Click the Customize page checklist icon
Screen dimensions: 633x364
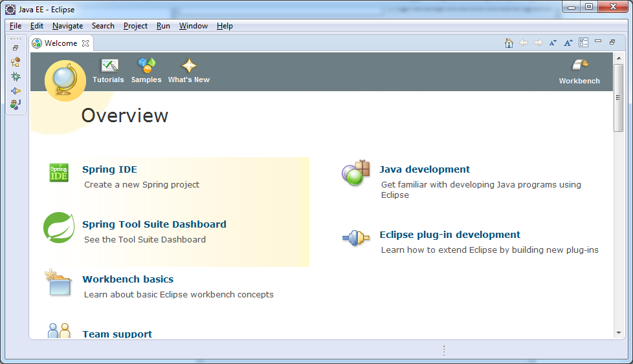pos(583,43)
